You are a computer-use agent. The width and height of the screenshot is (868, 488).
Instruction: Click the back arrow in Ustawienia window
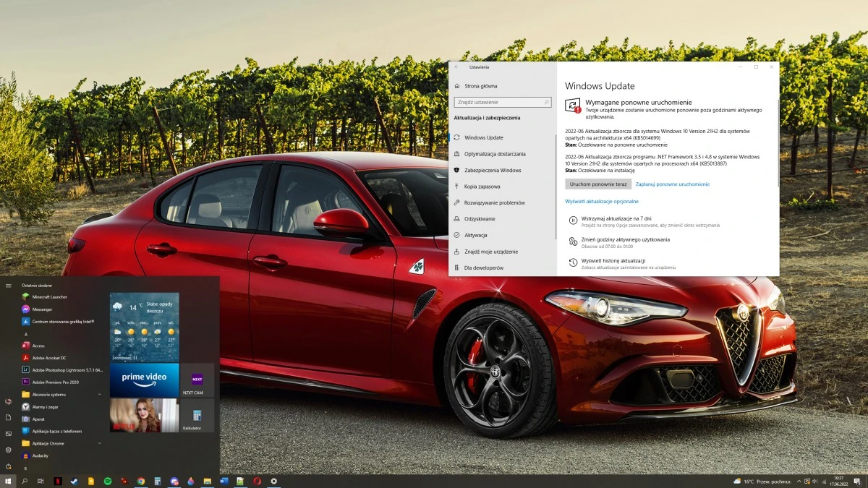(x=455, y=67)
